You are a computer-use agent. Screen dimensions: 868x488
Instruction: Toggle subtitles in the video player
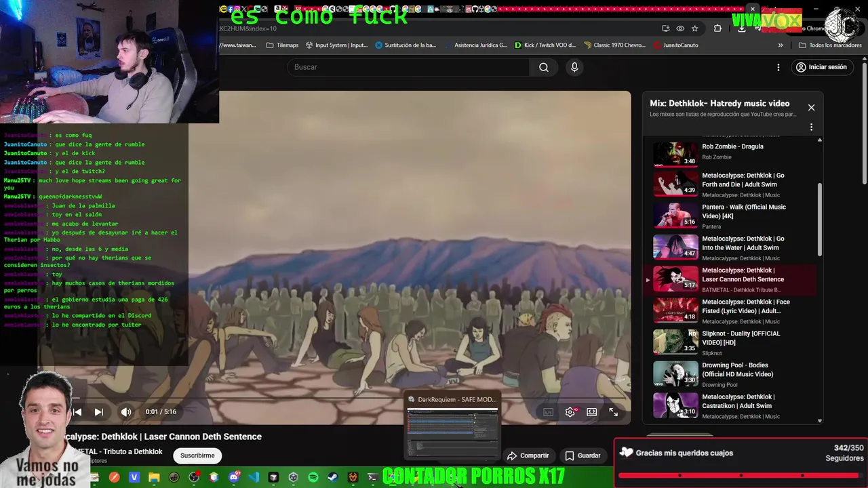coord(549,411)
